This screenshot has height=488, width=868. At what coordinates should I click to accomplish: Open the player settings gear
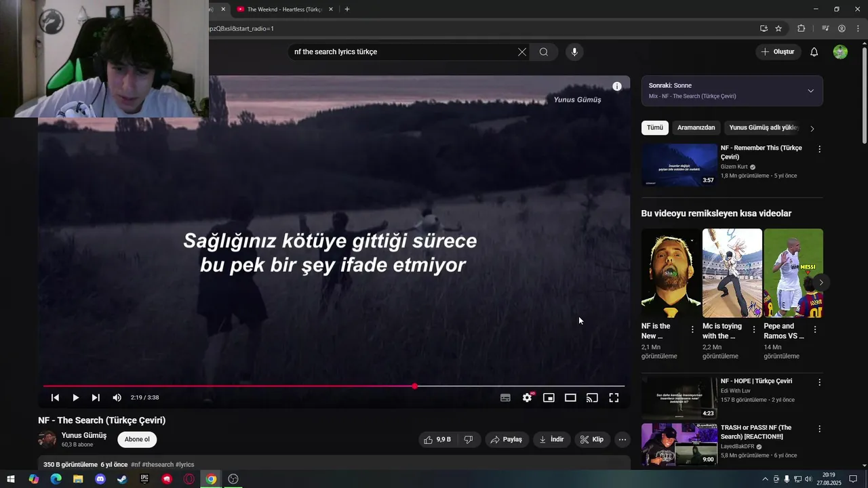(527, 398)
